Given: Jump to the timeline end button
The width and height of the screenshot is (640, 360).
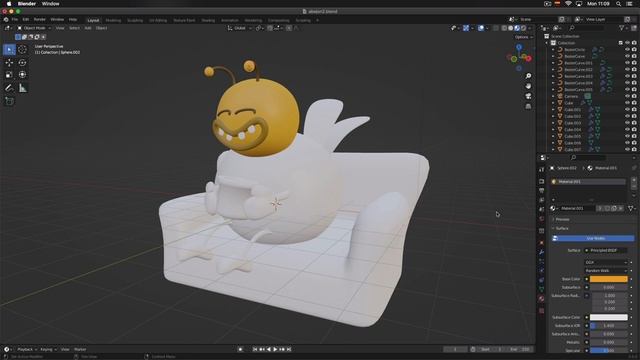Looking at the screenshot, I should point(289,349).
